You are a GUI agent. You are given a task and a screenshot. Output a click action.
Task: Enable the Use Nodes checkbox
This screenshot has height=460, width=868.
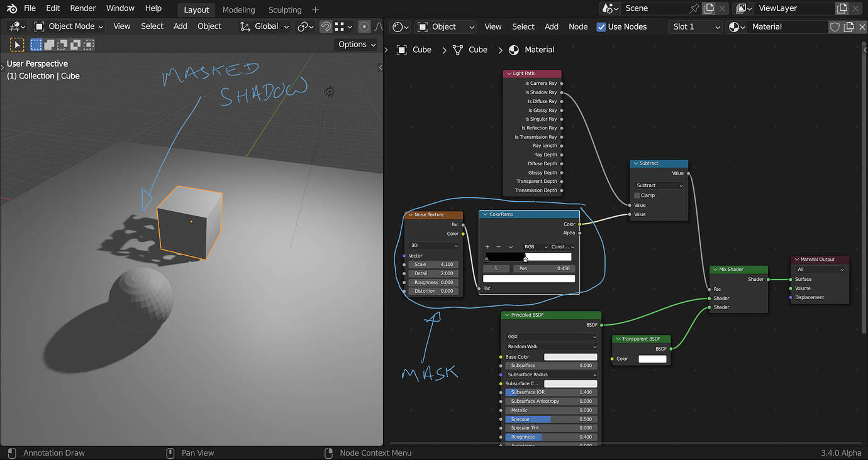point(601,26)
